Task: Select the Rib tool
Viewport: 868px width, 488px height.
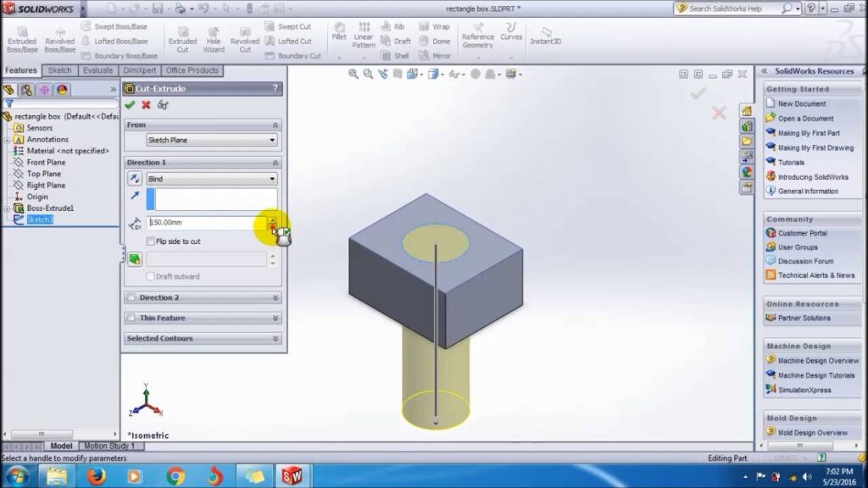Action: pos(393,26)
